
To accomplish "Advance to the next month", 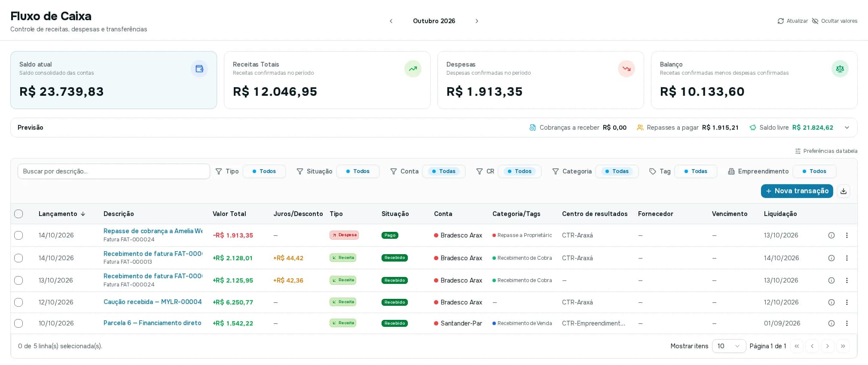I will (477, 21).
